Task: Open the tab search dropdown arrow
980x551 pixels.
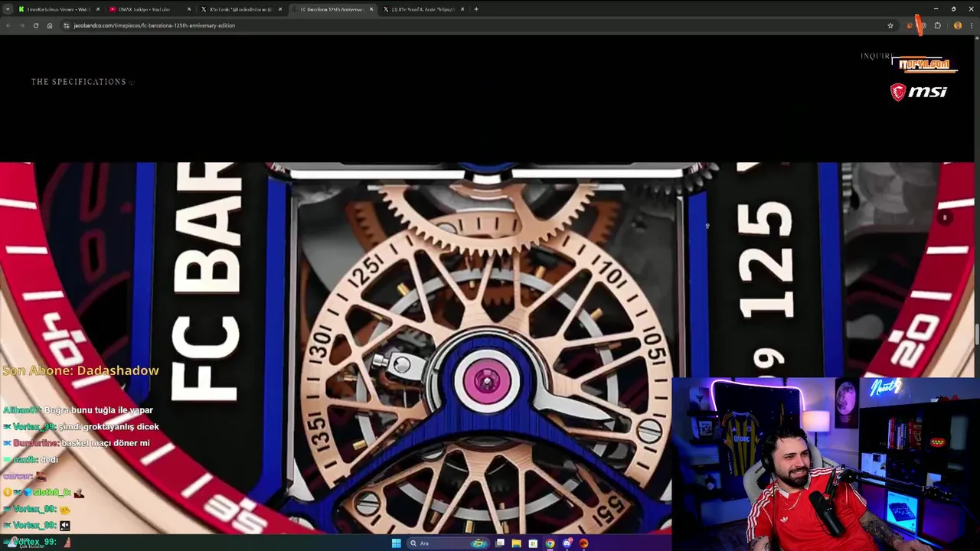Action: point(8,9)
